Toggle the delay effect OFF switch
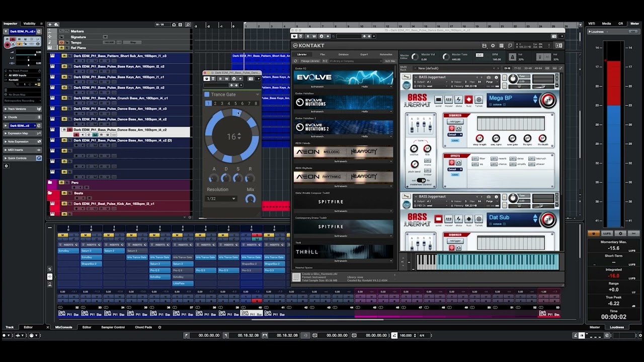 [x=513, y=158]
